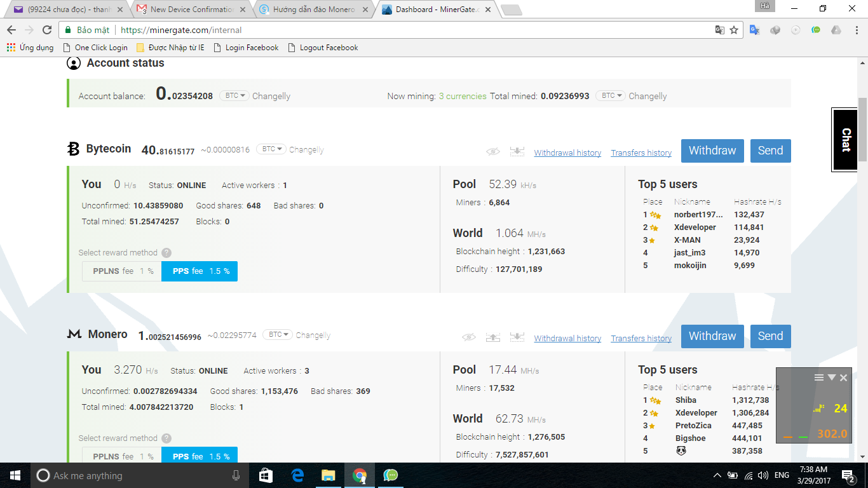Viewport: 868px width, 488px height.
Task: Open Microsoft Store from the taskbar
Action: coord(266,475)
